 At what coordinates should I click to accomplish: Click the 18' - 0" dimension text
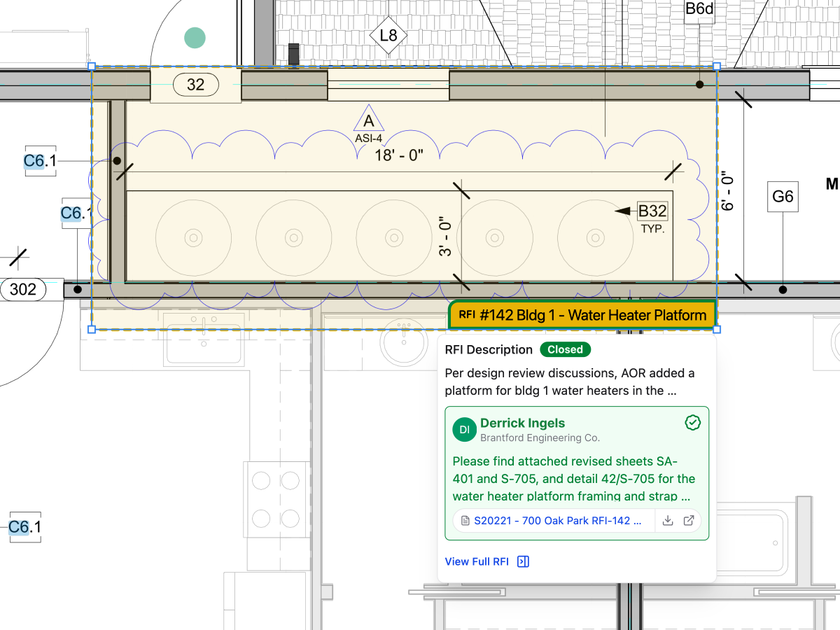pyautogui.click(x=399, y=155)
